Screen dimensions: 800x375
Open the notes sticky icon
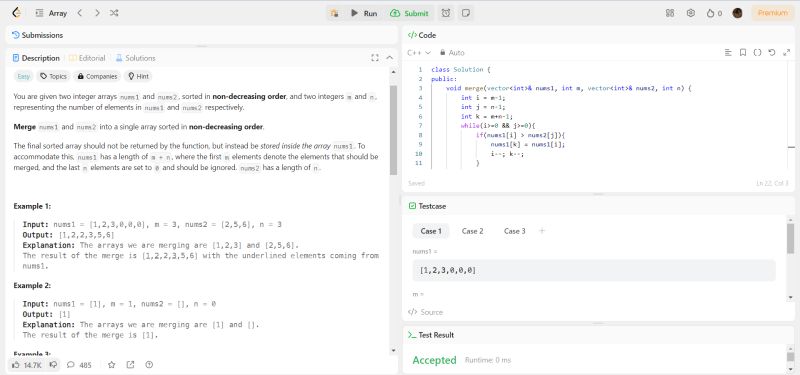coord(465,13)
